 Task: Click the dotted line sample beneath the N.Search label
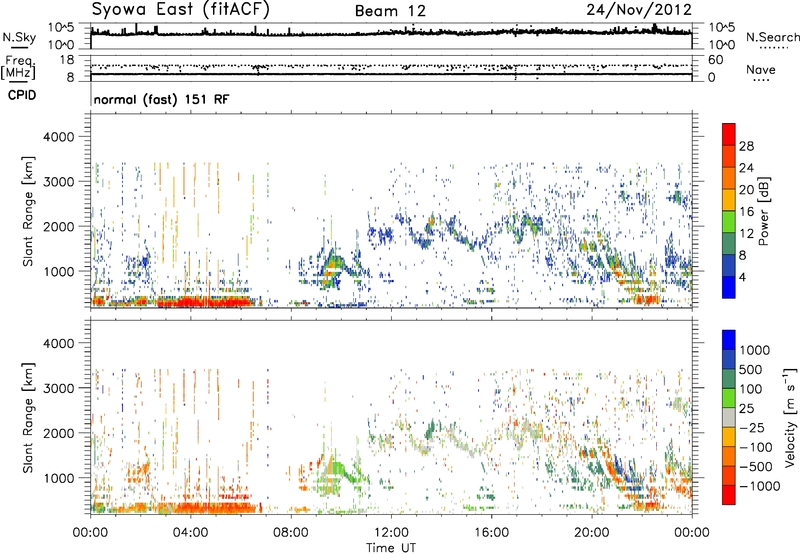point(773,47)
